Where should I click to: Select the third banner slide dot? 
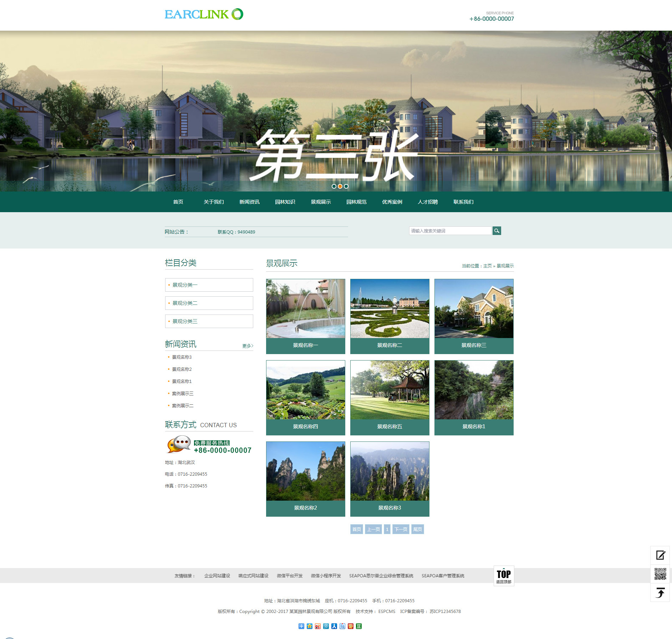346,186
